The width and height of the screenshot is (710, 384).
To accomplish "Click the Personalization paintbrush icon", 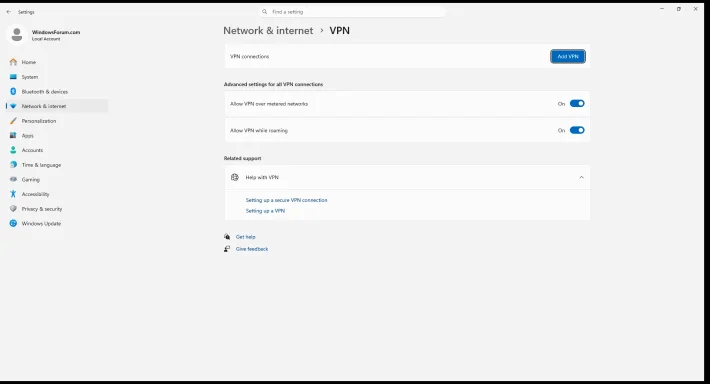I will [x=13, y=121].
